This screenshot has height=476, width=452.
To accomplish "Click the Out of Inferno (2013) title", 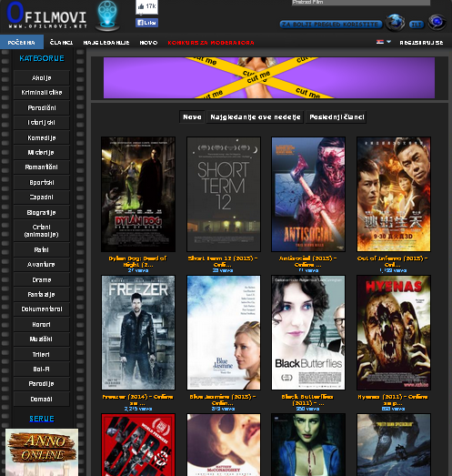I will pos(393,261).
